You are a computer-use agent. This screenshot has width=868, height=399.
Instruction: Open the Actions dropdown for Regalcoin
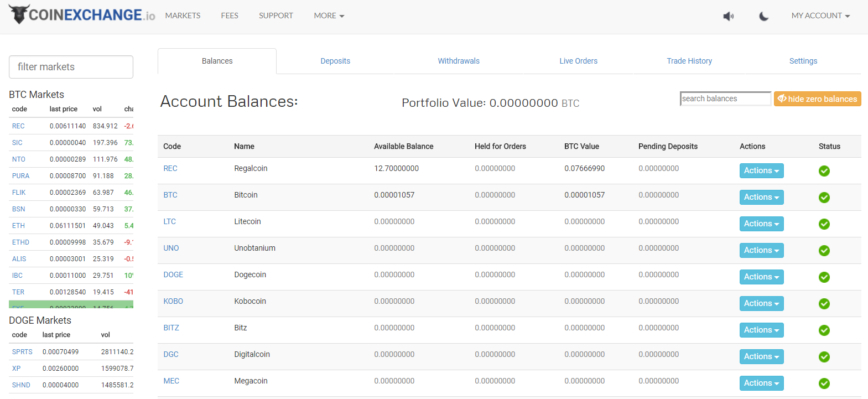[x=761, y=171]
